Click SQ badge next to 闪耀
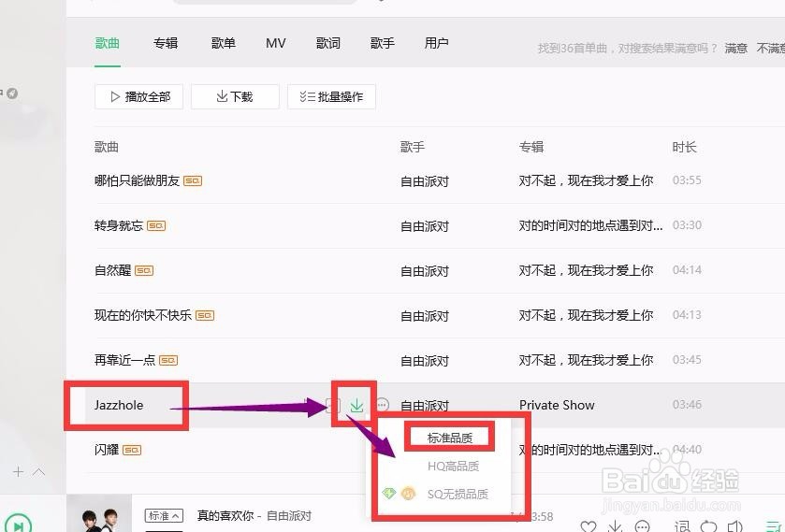 click(132, 450)
